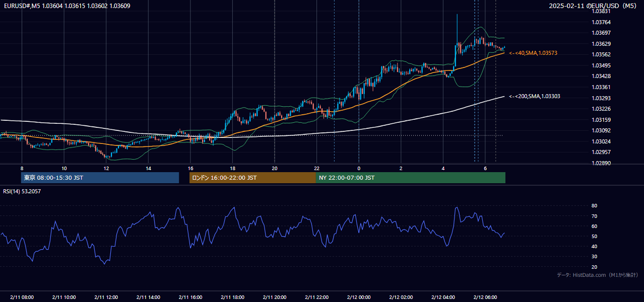Click the price axis label 1.03293
The height and width of the screenshot is (302, 644).
(601, 98)
